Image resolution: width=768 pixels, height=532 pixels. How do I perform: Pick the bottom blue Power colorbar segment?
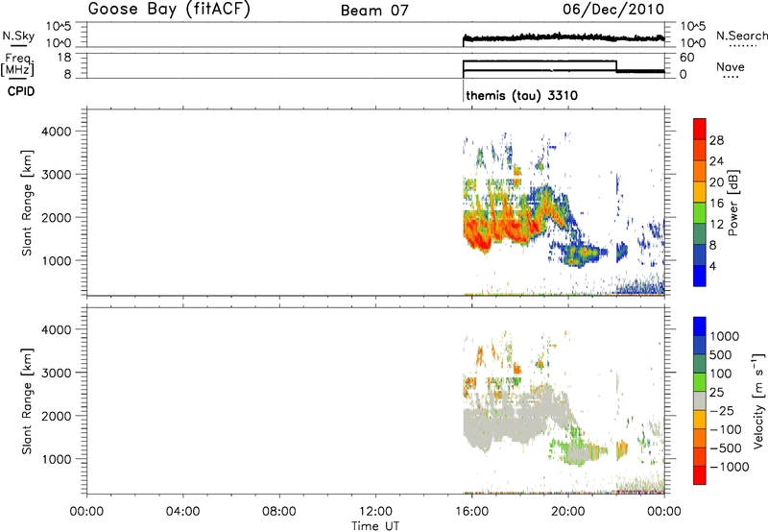tap(700, 276)
